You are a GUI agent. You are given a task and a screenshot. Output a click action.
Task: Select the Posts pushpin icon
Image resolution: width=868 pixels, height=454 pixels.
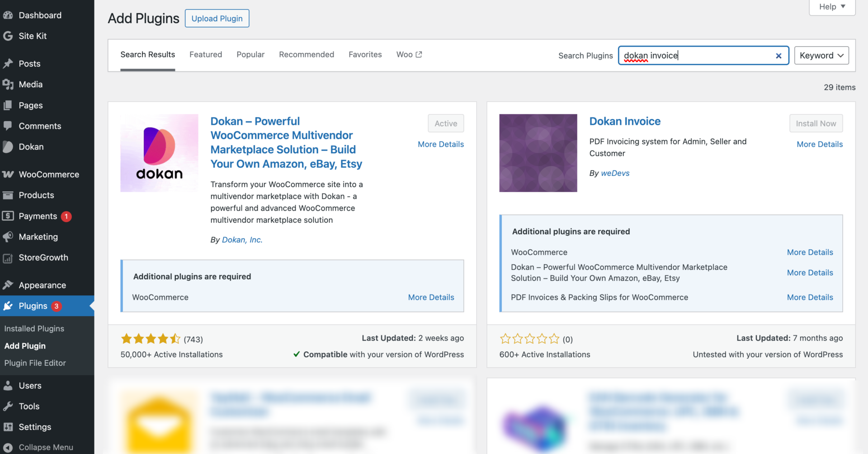coord(8,64)
